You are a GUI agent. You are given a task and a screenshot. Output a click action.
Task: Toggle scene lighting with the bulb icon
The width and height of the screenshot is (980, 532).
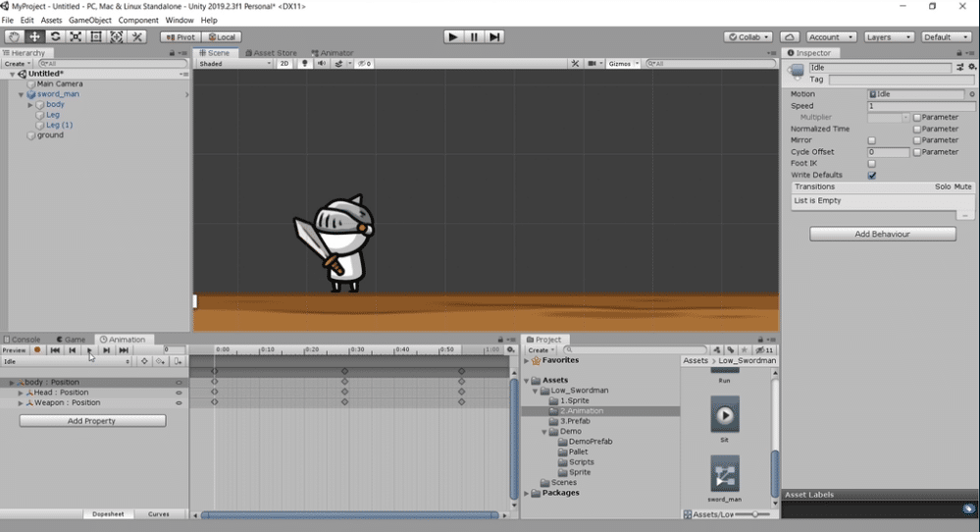(304, 63)
